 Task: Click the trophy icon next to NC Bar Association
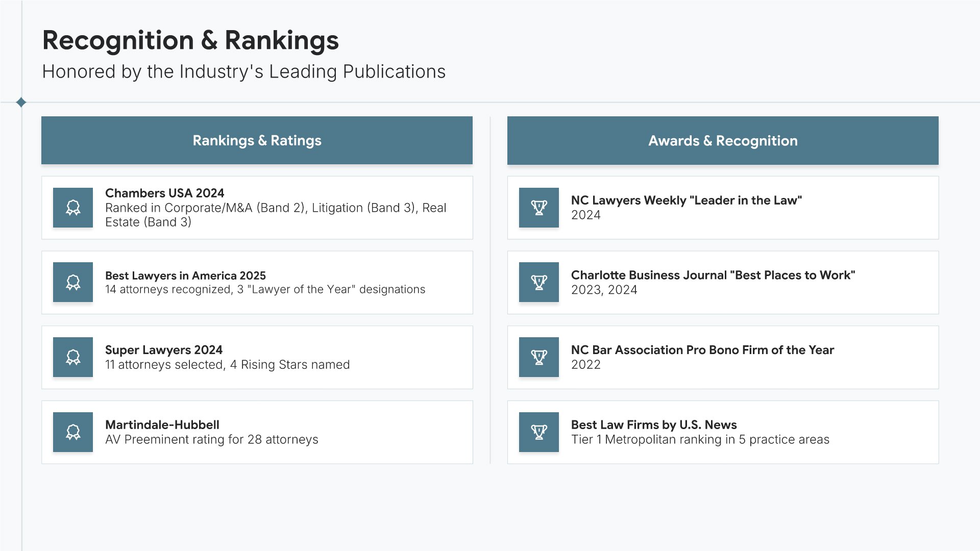[x=539, y=357]
